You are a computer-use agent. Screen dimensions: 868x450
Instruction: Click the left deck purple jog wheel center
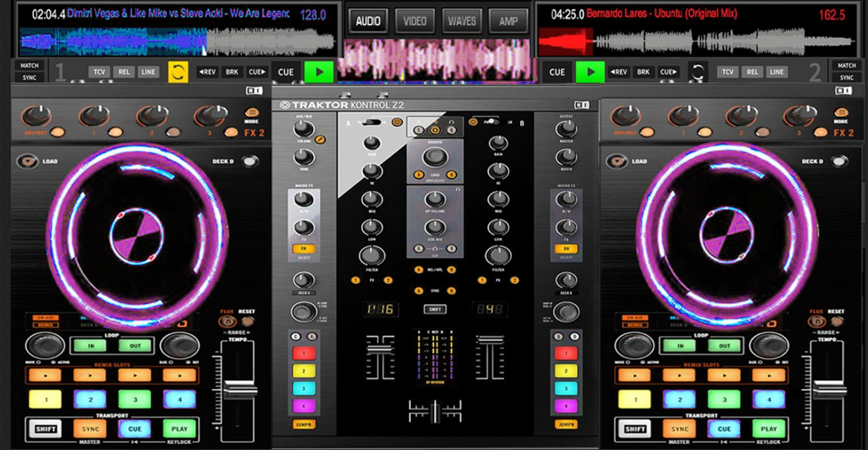click(136, 236)
